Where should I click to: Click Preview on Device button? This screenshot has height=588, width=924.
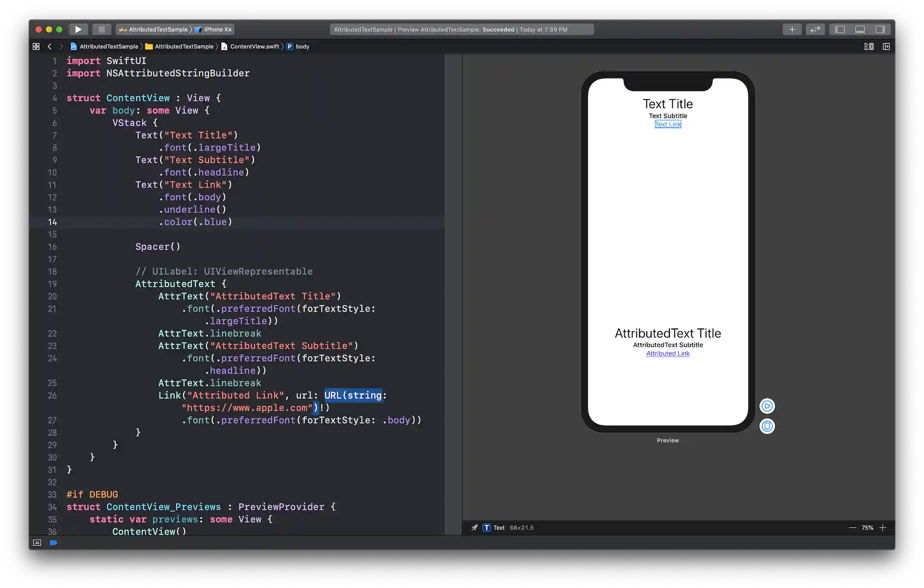pyautogui.click(x=767, y=426)
